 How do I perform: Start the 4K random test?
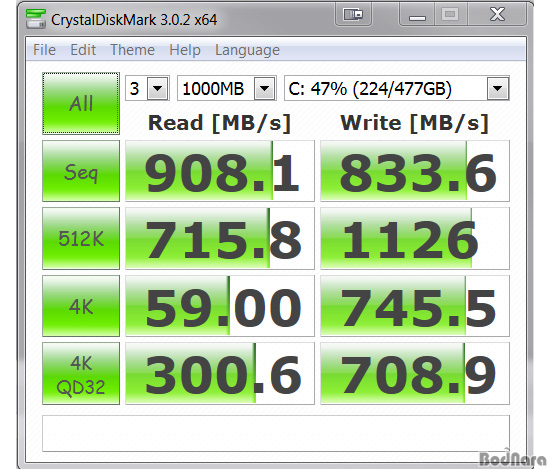pyautogui.click(x=81, y=306)
